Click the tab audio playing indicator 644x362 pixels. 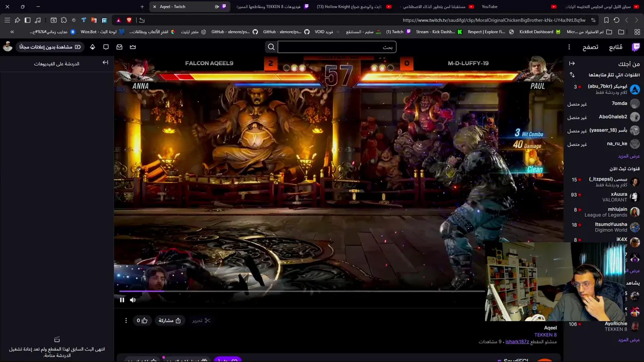[x=217, y=7]
